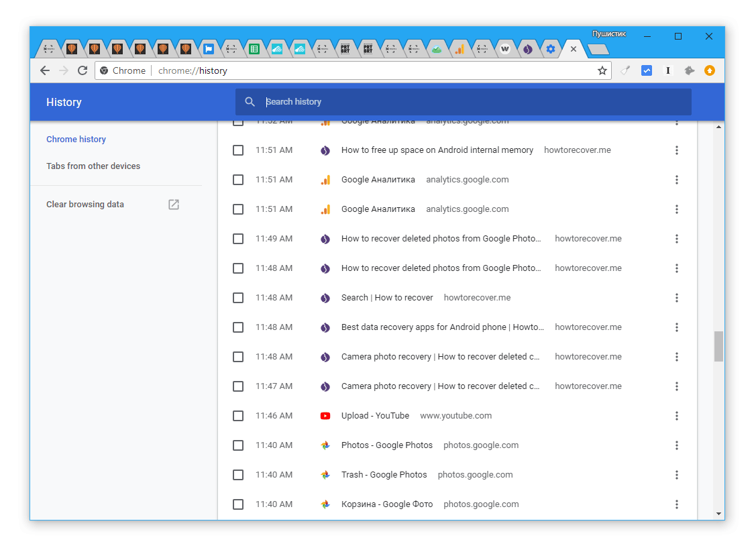Click the letter I extension icon
The height and width of the screenshot is (548, 756).
click(x=667, y=71)
